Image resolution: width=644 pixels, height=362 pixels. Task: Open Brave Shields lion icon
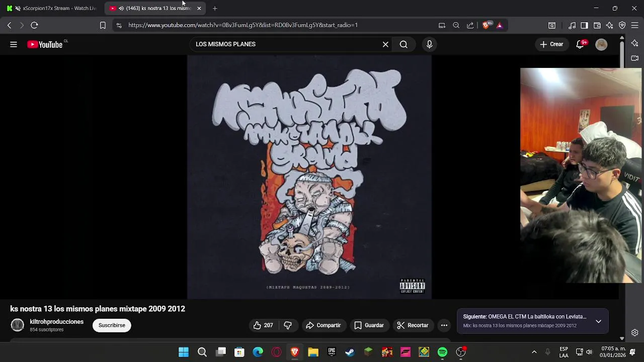click(x=486, y=25)
